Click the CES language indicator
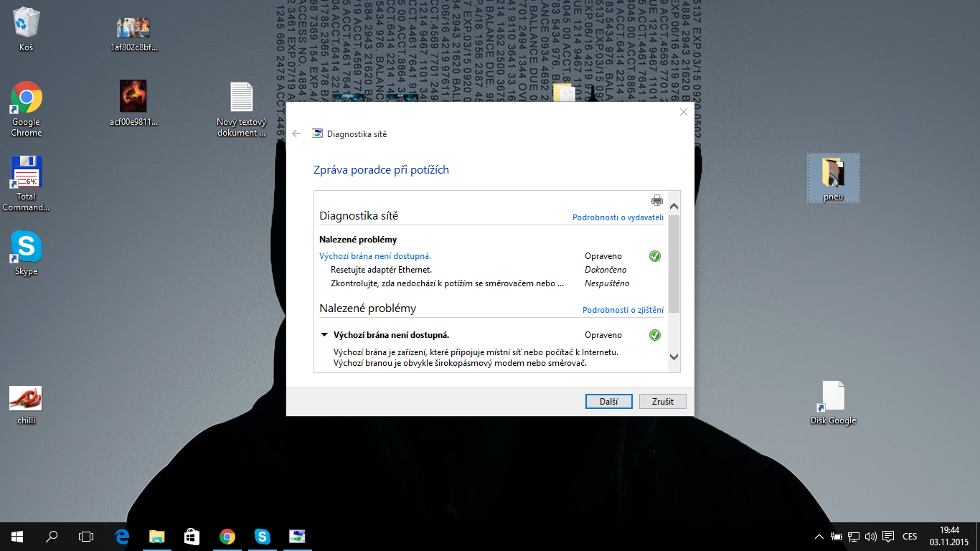980x551 pixels. (x=910, y=537)
